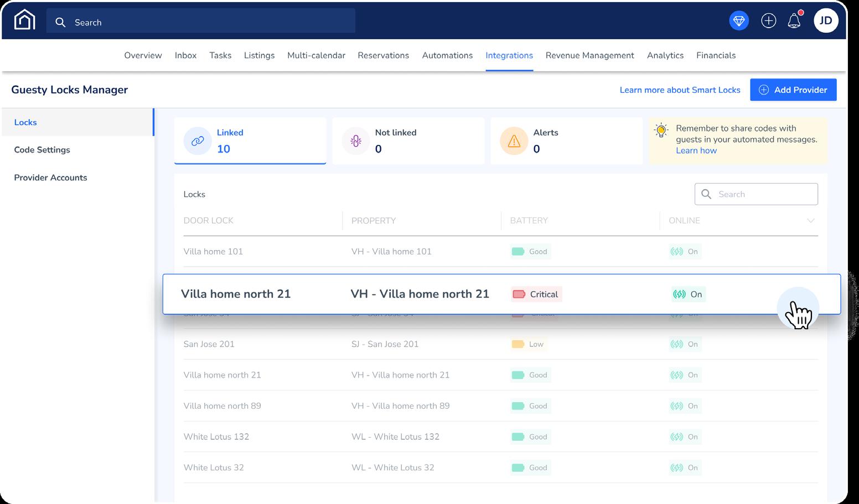This screenshot has height=504, width=859.
Task: Click the online signal icon for Villa home north 89
Action: pos(677,406)
